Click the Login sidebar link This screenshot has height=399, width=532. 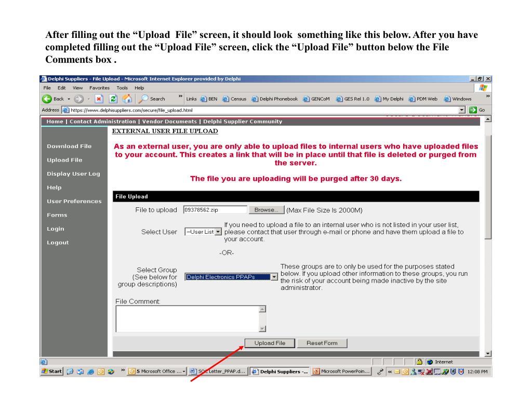55,229
